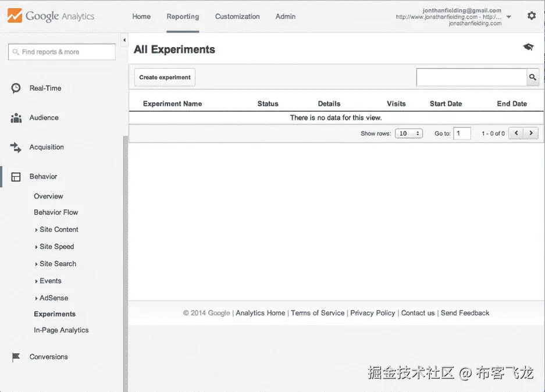This screenshot has height=392, width=545.
Task: Click the Go to page number field
Action: tap(462, 133)
